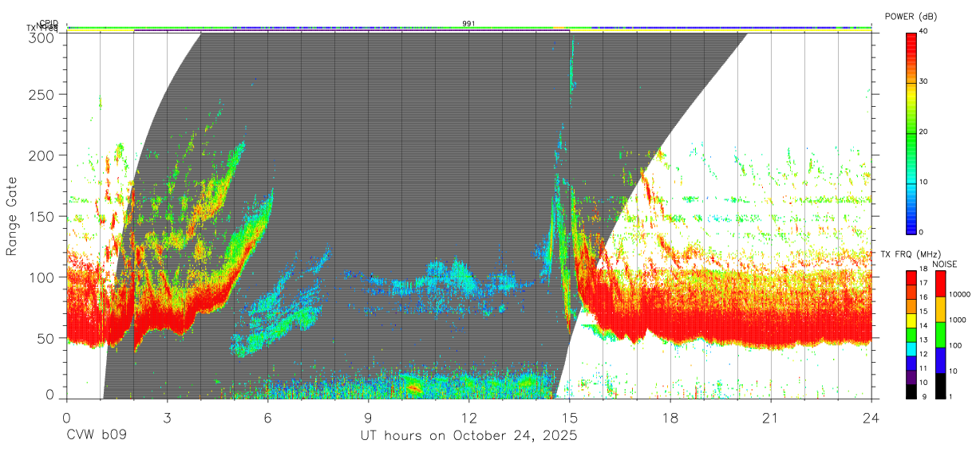Click the x-axis tick label '9'
The height and width of the screenshot is (452, 980).
pyautogui.click(x=368, y=418)
